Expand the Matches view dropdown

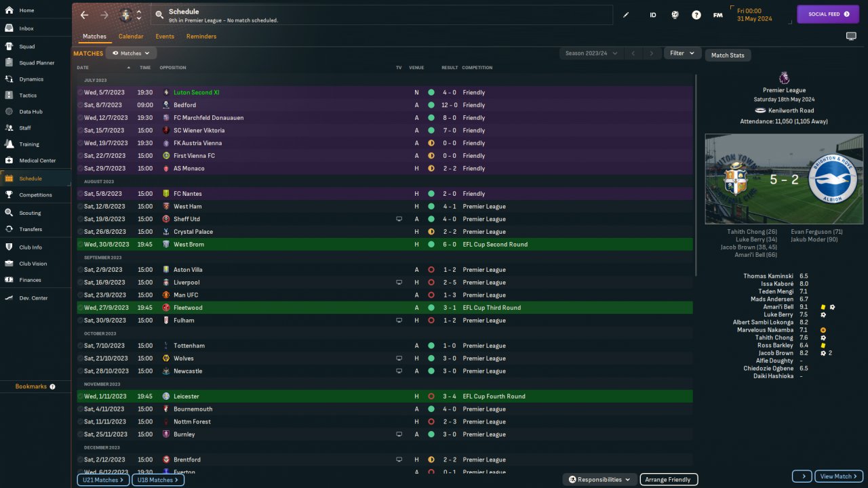tap(132, 53)
